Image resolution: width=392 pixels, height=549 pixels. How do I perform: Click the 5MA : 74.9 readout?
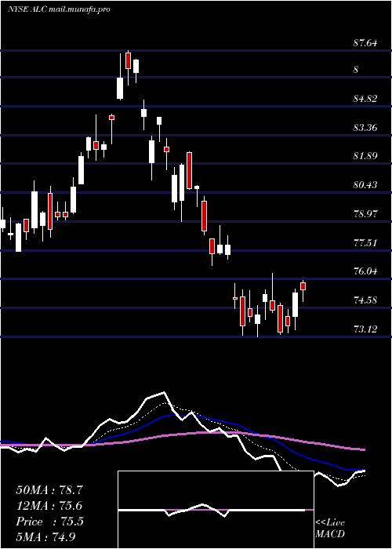(x=45, y=537)
